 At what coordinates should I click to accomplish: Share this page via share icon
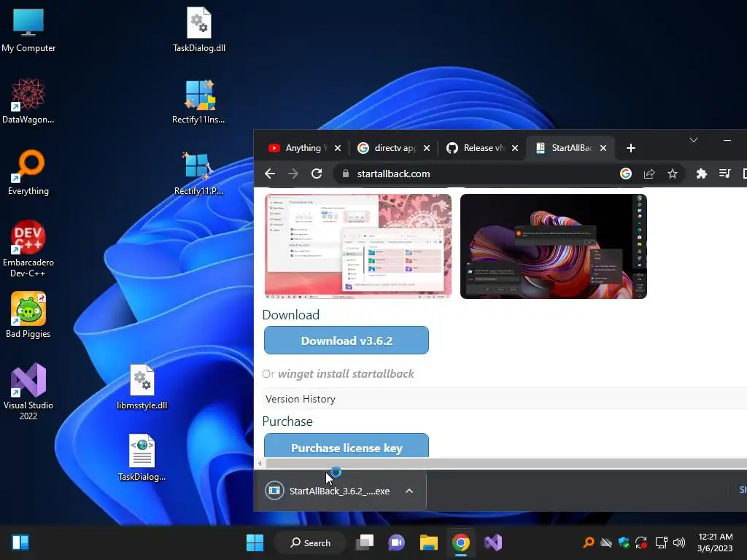(649, 174)
